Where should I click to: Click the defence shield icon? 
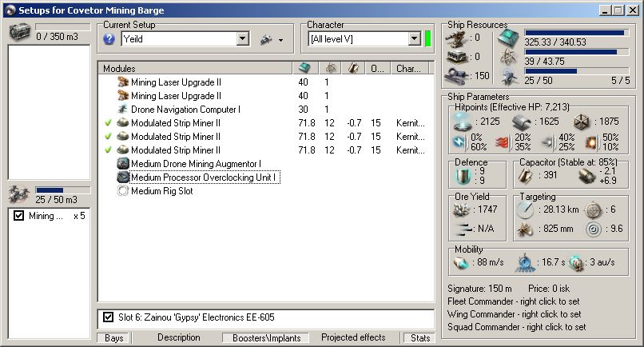click(x=463, y=176)
